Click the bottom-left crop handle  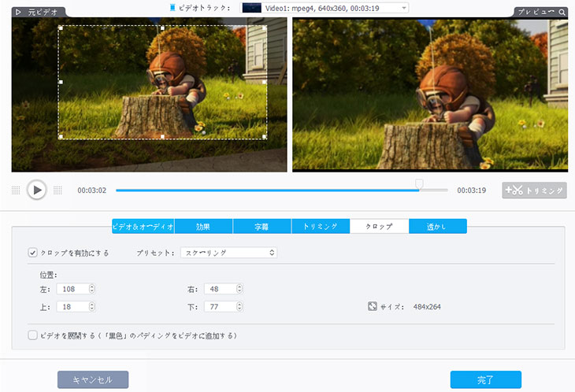(x=61, y=137)
